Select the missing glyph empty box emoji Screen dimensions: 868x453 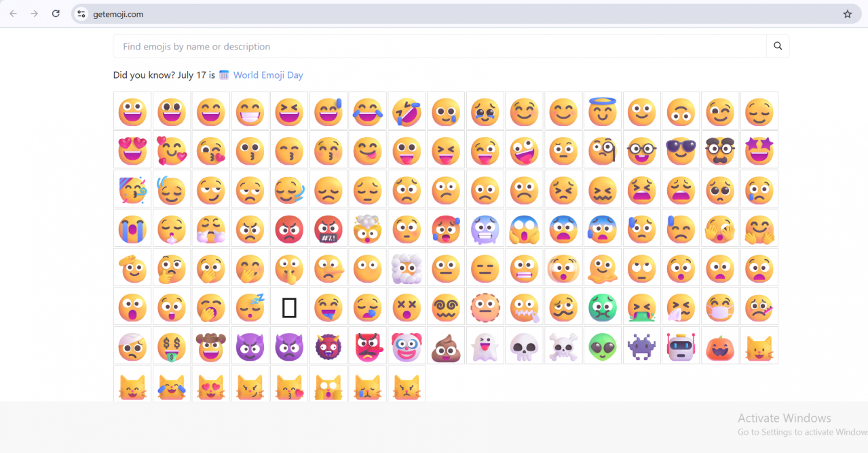(x=289, y=308)
